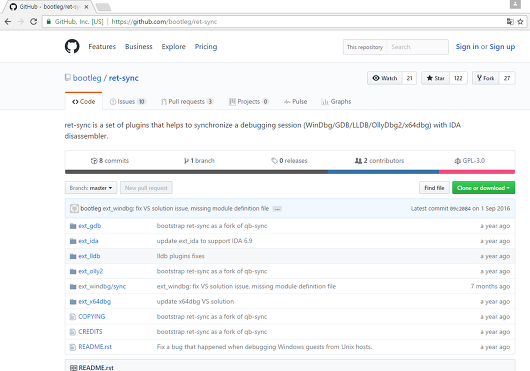Bookmark page with star icon
This screenshot has width=530, height=371.
[x=520, y=22]
